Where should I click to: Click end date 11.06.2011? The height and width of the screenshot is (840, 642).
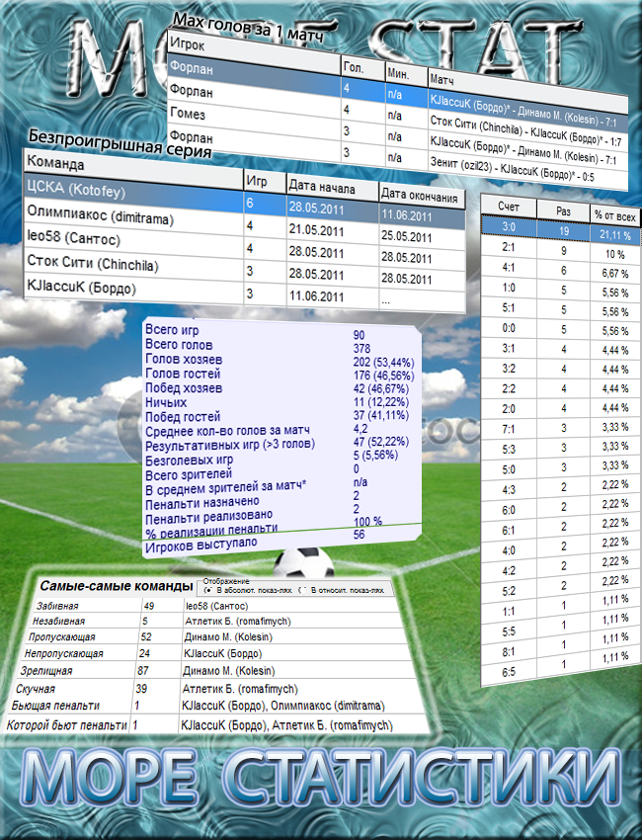tap(406, 215)
